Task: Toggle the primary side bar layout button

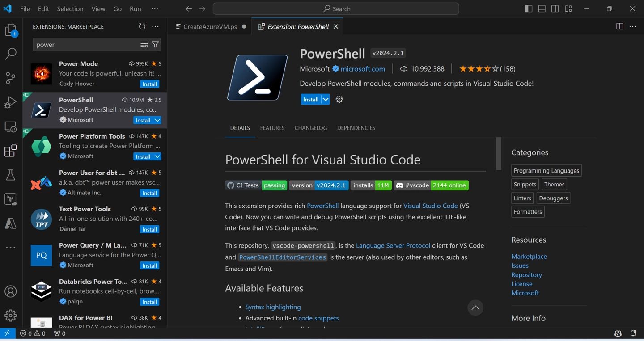Action: pyautogui.click(x=529, y=9)
